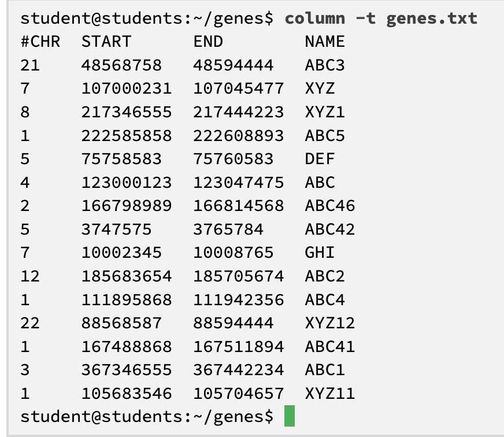
Task: Click gene name ABC5
Action: [x=325, y=135]
